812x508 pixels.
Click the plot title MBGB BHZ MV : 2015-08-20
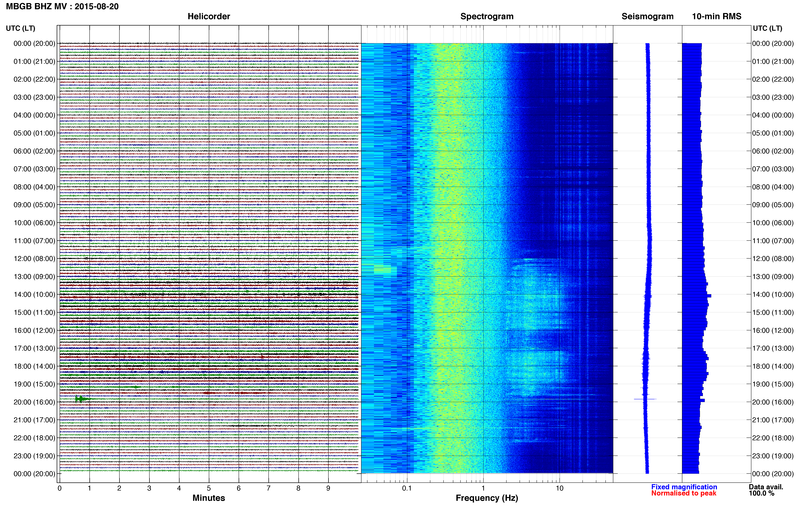(62, 6)
